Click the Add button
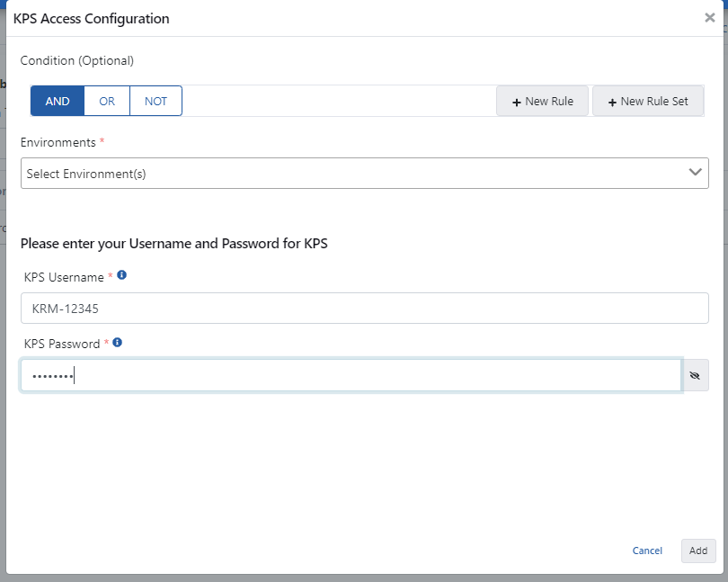This screenshot has height=582, width=728. tap(698, 551)
